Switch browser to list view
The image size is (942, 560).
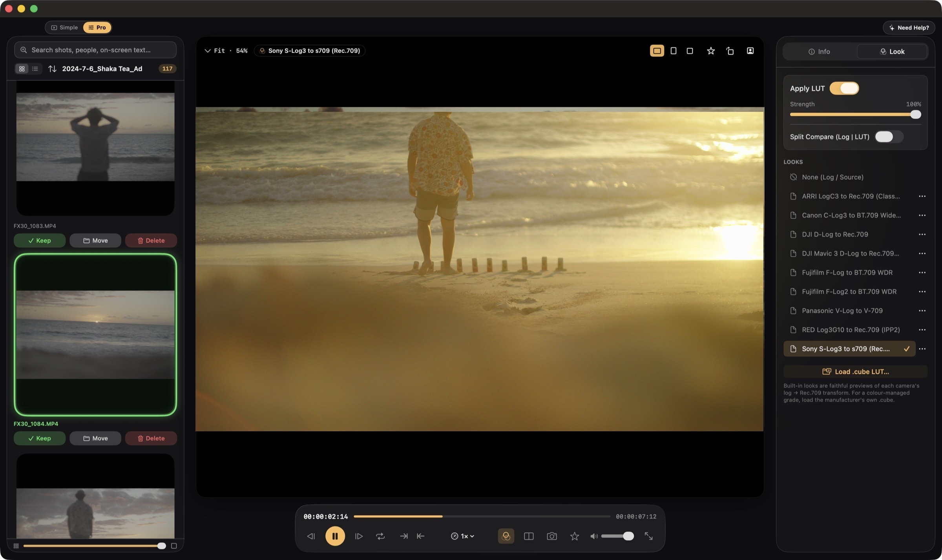click(35, 69)
